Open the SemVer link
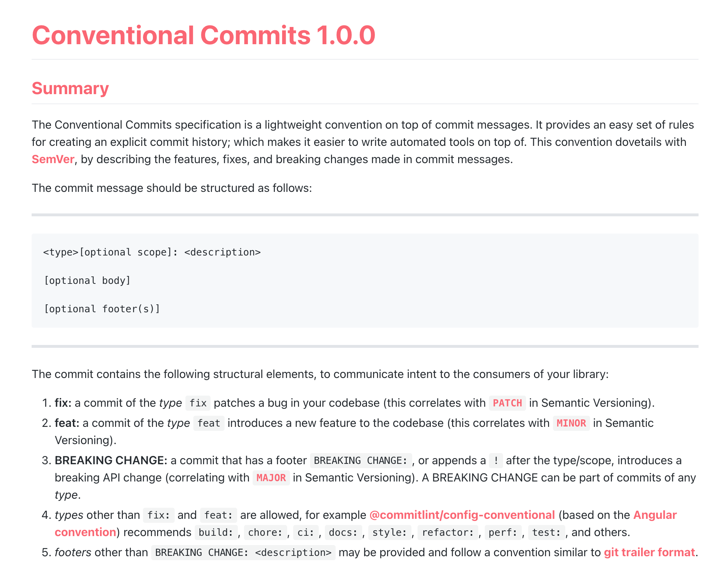Screen dimensions: 728x567 click(52, 159)
